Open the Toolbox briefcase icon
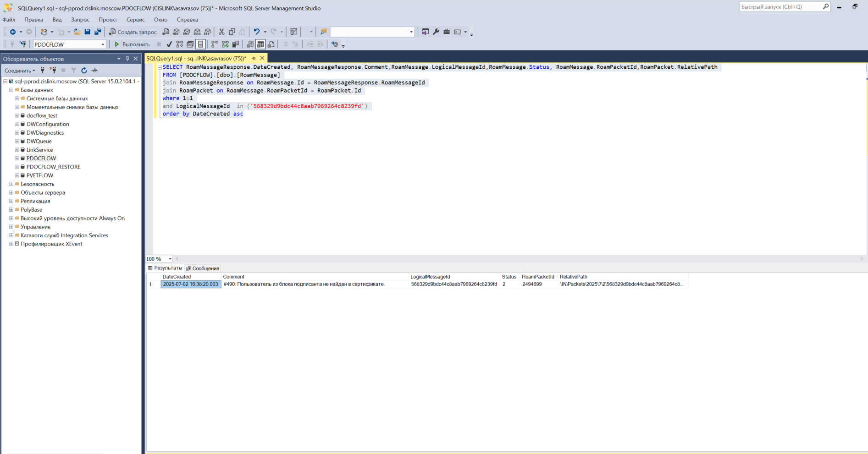Image resolution: width=868 pixels, height=454 pixels. tap(447, 32)
